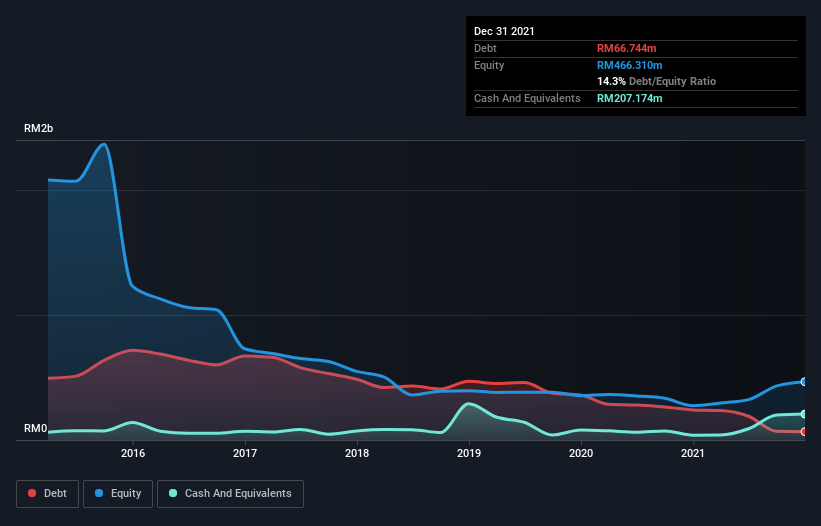Toggle the Debt series legend button
The width and height of the screenshot is (821, 526).
(47, 494)
